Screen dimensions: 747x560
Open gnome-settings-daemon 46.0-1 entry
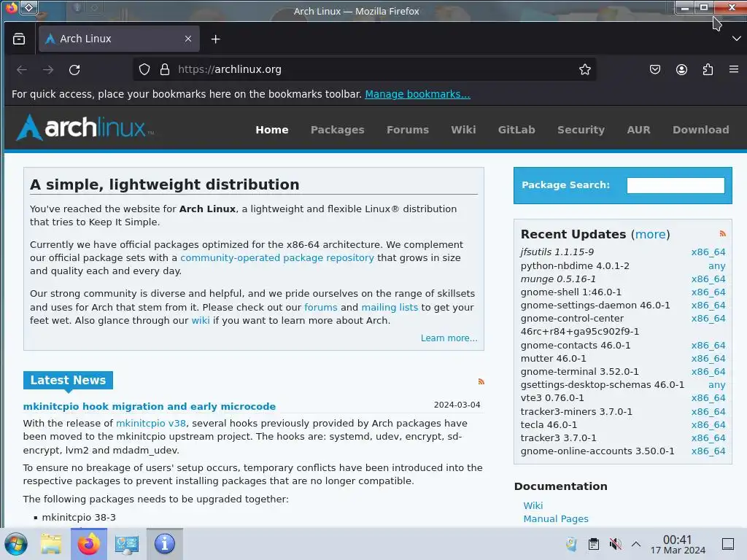[595, 306]
